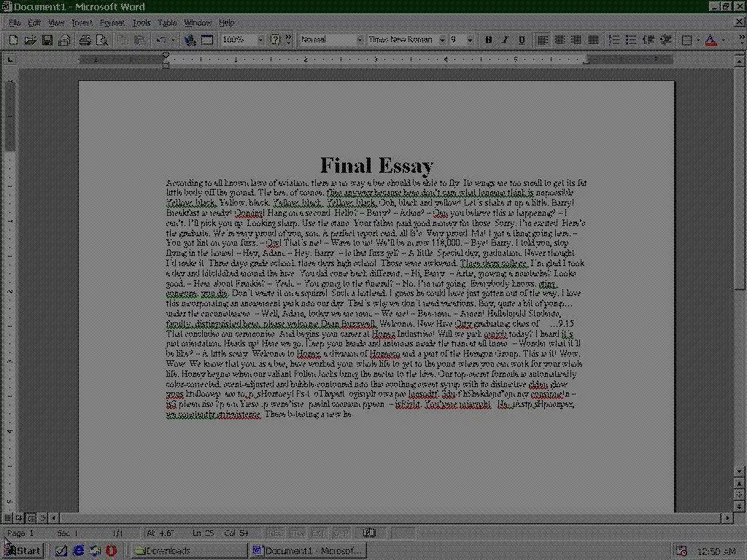Undo the last action with the Undo arrow

161,40
